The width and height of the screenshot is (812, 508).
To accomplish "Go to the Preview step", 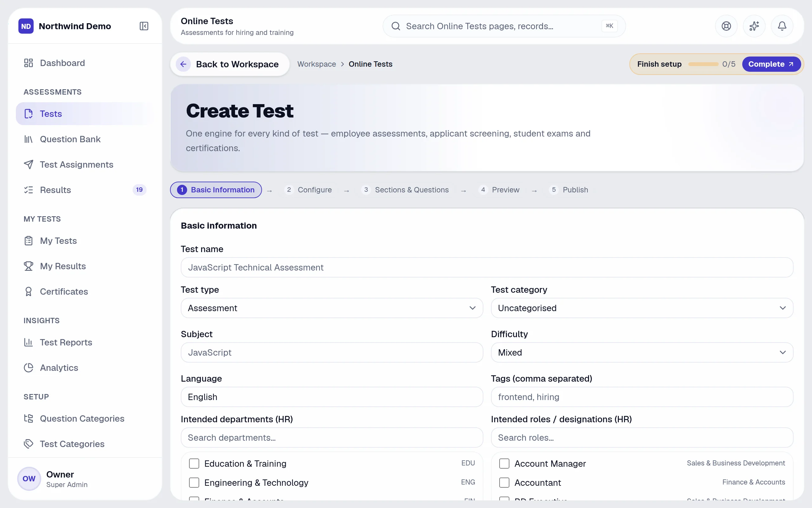I will tap(499, 190).
